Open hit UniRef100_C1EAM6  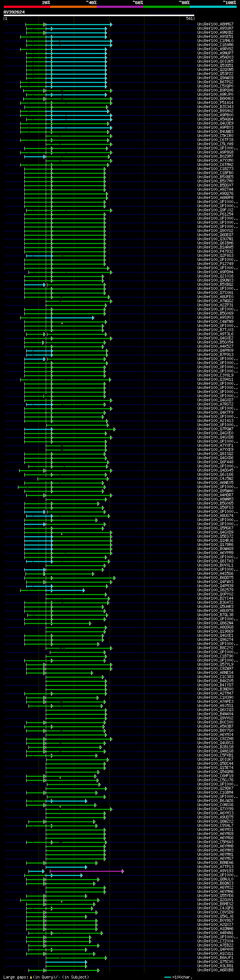click(215, 45)
